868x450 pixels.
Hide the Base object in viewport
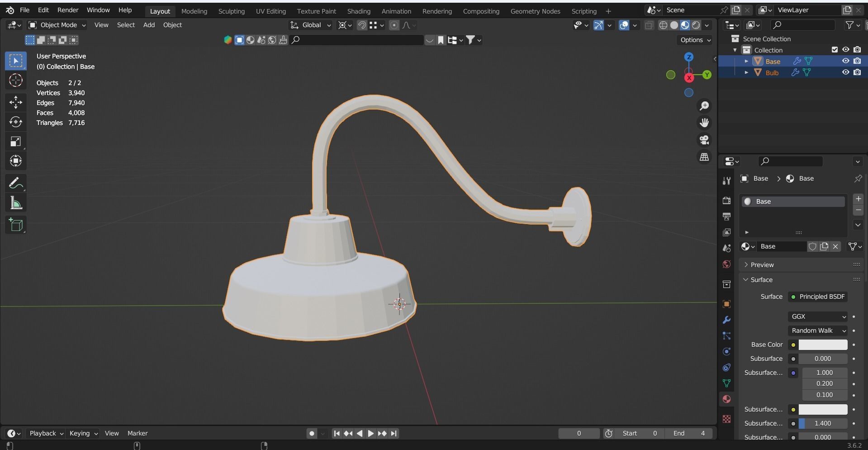pyautogui.click(x=845, y=61)
